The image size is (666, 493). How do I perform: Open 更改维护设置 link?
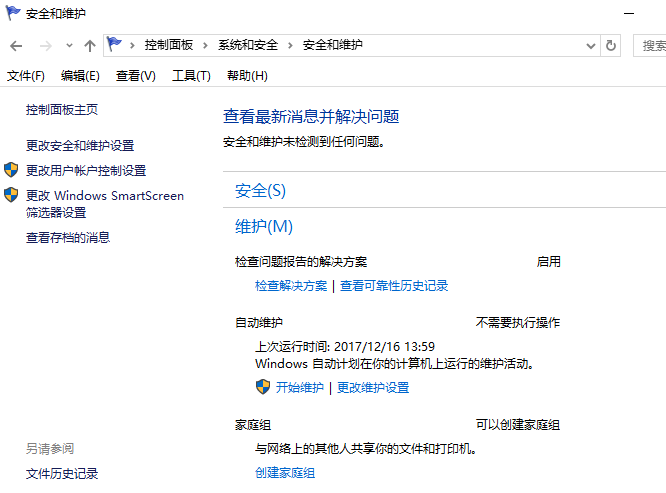tap(373, 388)
